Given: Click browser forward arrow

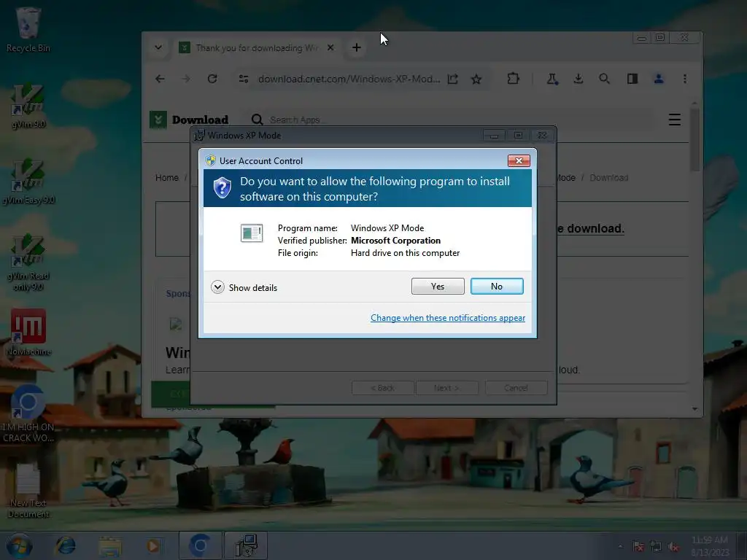Looking at the screenshot, I should 186,79.
